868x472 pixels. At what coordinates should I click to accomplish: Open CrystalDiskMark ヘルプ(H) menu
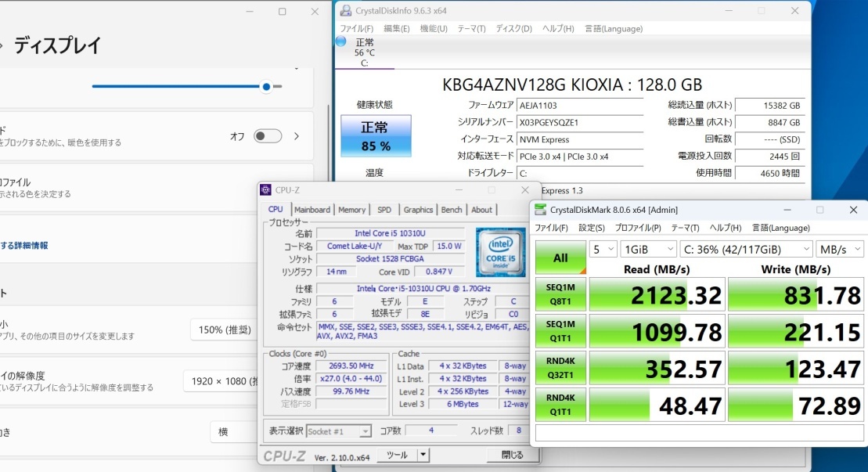coord(726,228)
